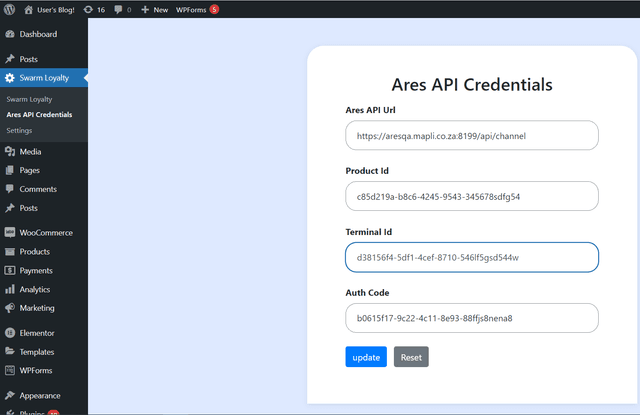Select the Ares API Credentials submenu item
640x415 pixels.
39,115
